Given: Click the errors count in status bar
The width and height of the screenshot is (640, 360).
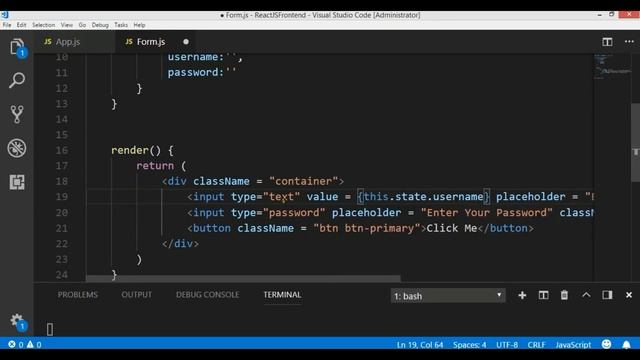Looking at the screenshot, I should coord(16,344).
